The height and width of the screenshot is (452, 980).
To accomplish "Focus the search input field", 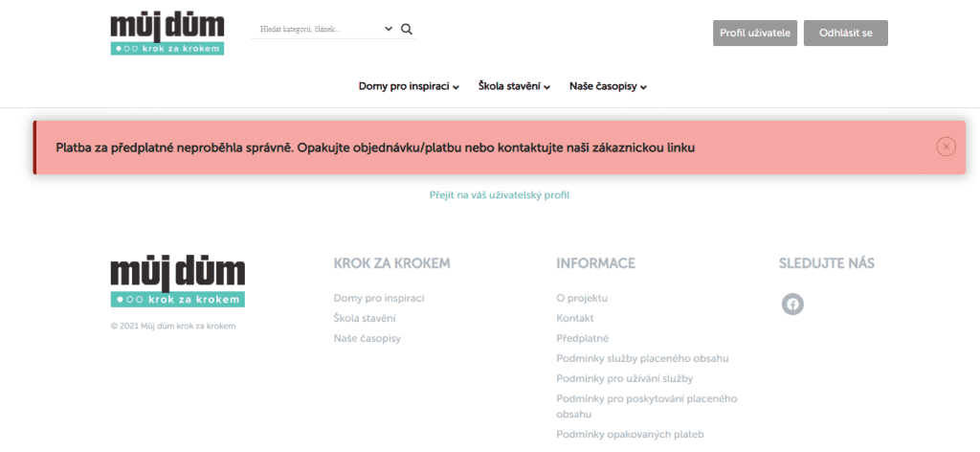I will [316, 30].
